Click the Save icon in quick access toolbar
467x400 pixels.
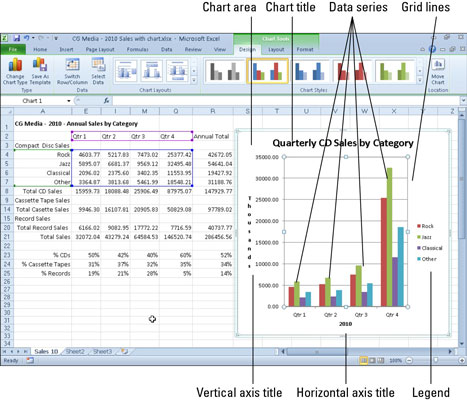point(17,38)
